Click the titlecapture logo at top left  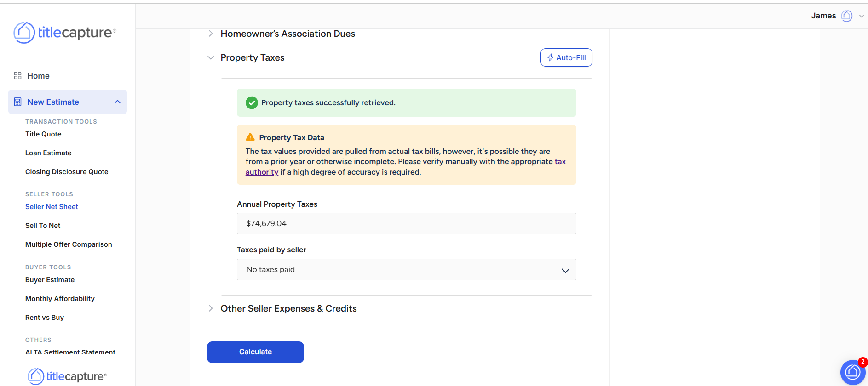point(65,33)
